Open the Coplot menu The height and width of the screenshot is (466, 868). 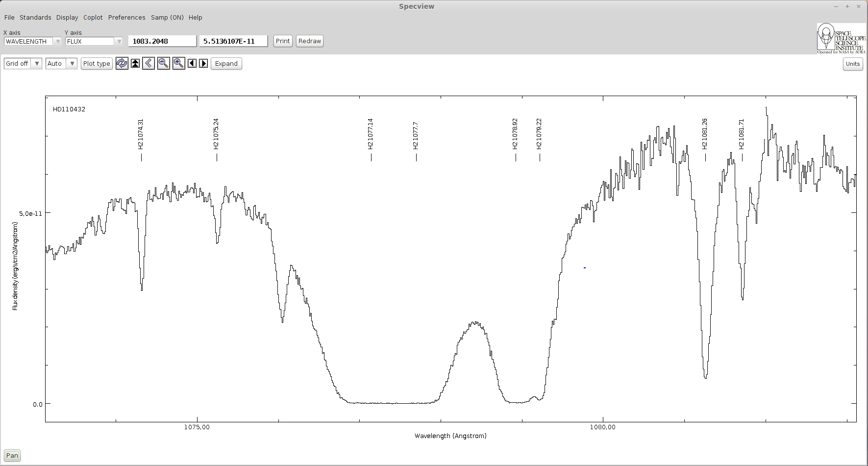[93, 17]
